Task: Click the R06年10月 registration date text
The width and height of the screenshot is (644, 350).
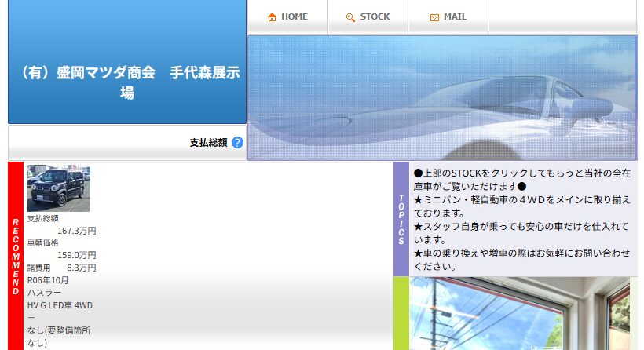Action: point(48,280)
